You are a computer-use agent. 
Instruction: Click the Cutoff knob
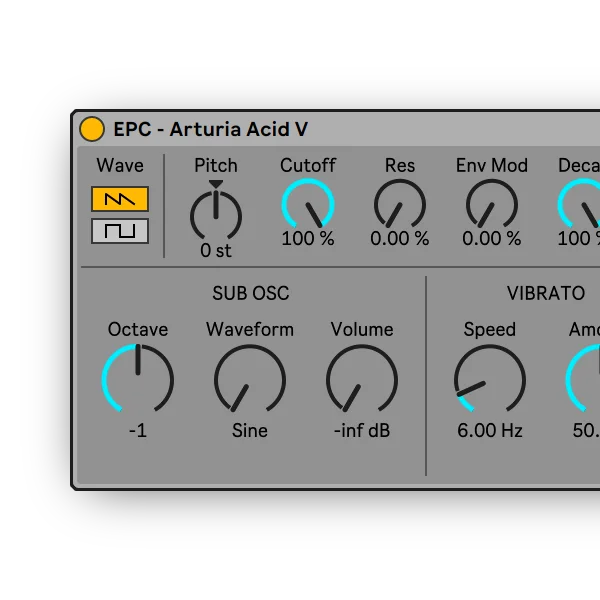[x=308, y=204]
